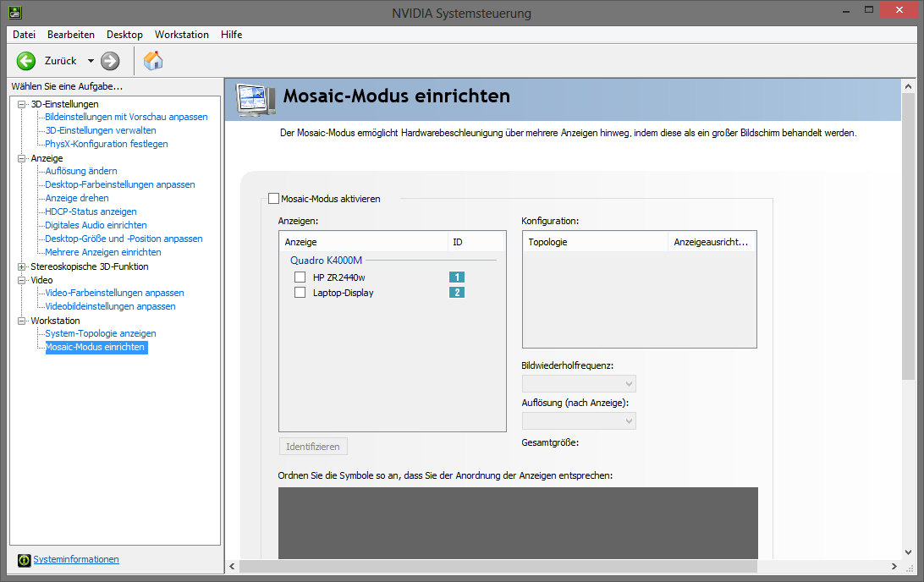924x582 pixels.
Task: Open Digitales Audio einrichten
Action: 96,225
